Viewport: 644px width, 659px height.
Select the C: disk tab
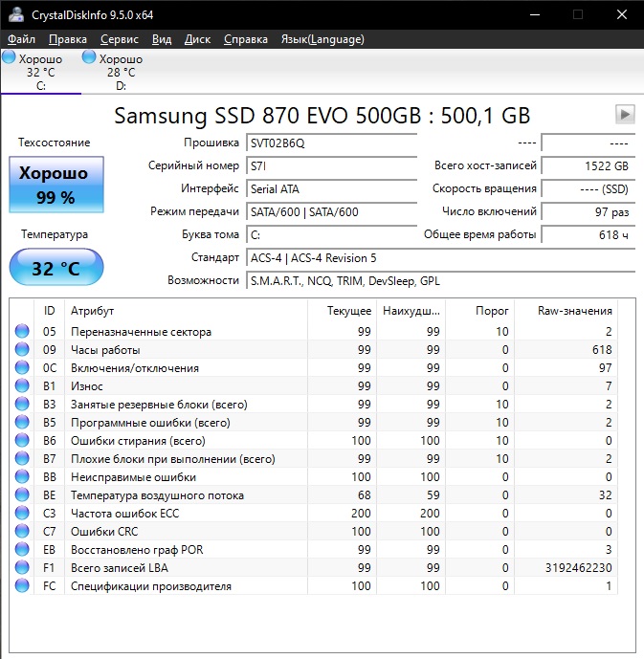point(40,73)
